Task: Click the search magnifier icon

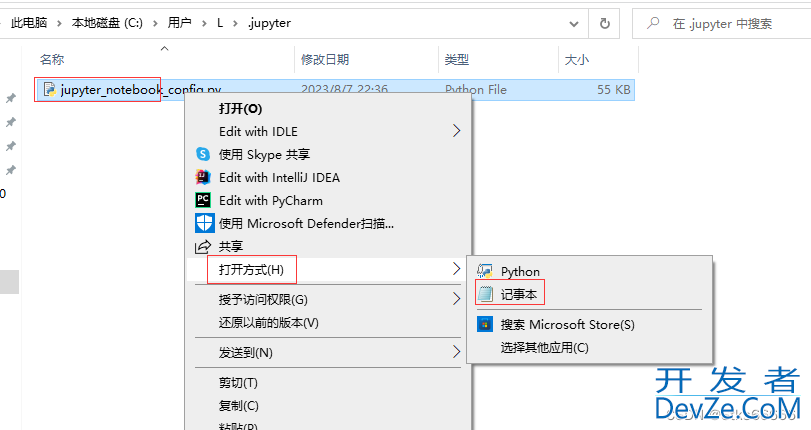Action: click(653, 23)
